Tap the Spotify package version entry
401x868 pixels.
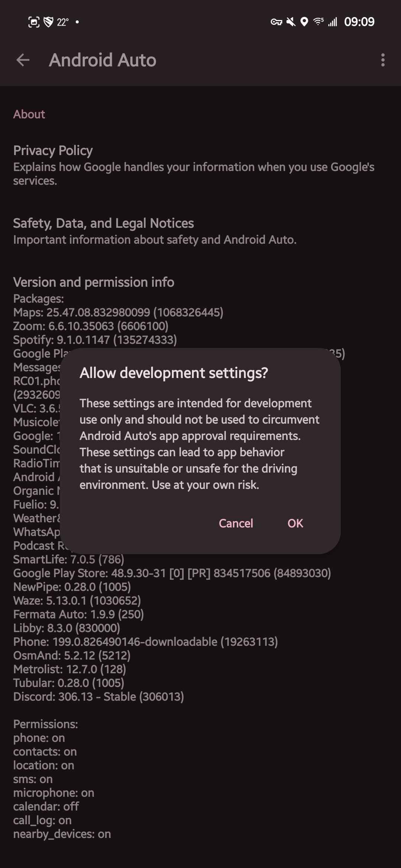click(95, 339)
